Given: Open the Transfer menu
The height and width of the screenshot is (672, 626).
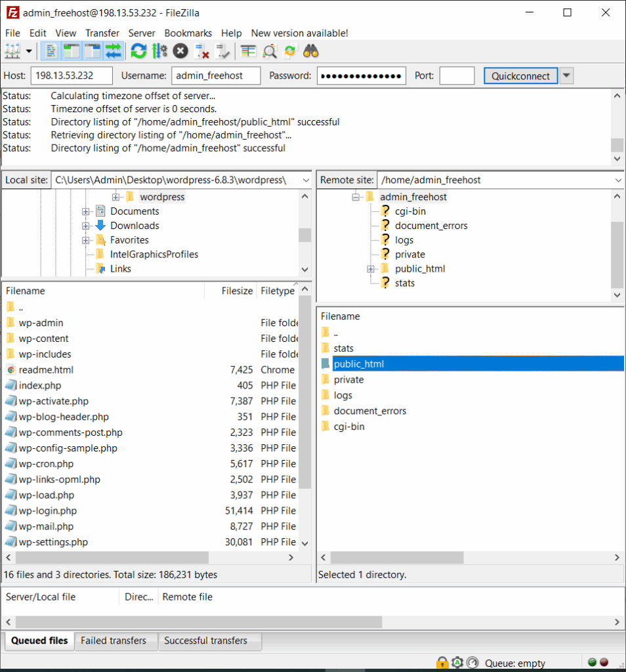Looking at the screenshot, I should pos(102,33).
